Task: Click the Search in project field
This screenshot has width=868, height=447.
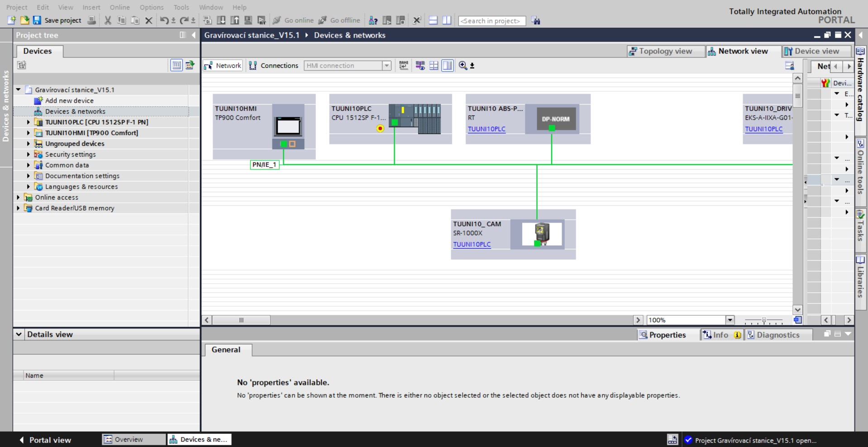Action: click(492, 21)
